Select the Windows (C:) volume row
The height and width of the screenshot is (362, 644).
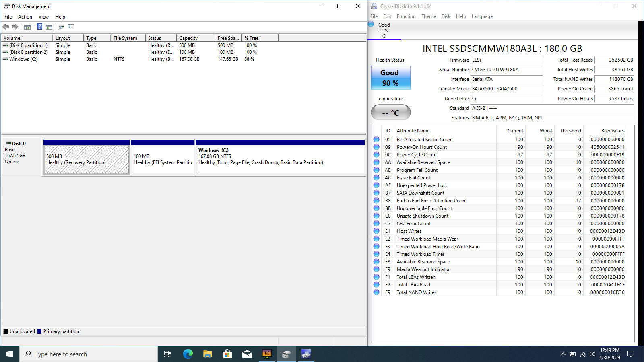23,59
